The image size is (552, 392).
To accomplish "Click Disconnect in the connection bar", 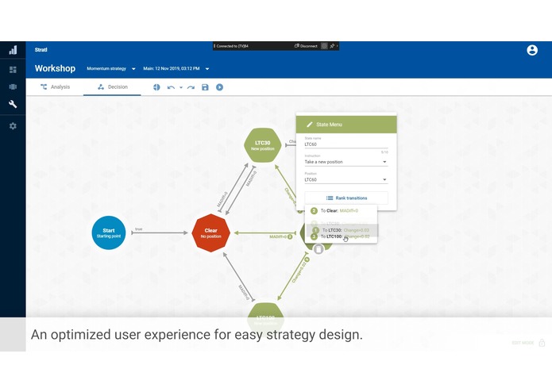I will click(x=306, y=46).
